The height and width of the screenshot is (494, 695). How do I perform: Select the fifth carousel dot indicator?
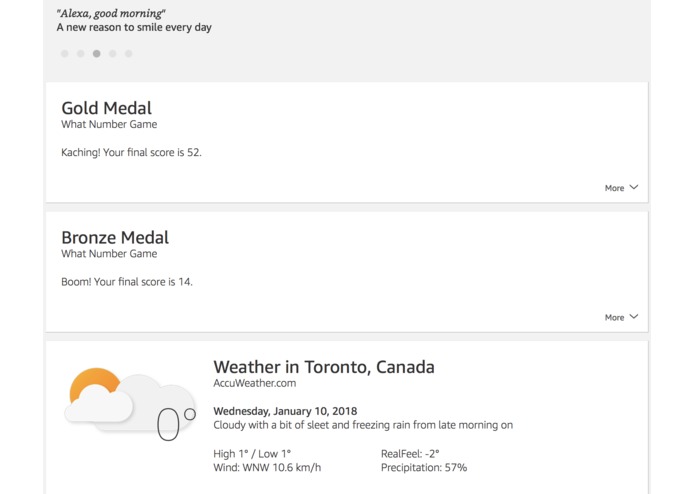pyautogui.click(x=129, y=54)
